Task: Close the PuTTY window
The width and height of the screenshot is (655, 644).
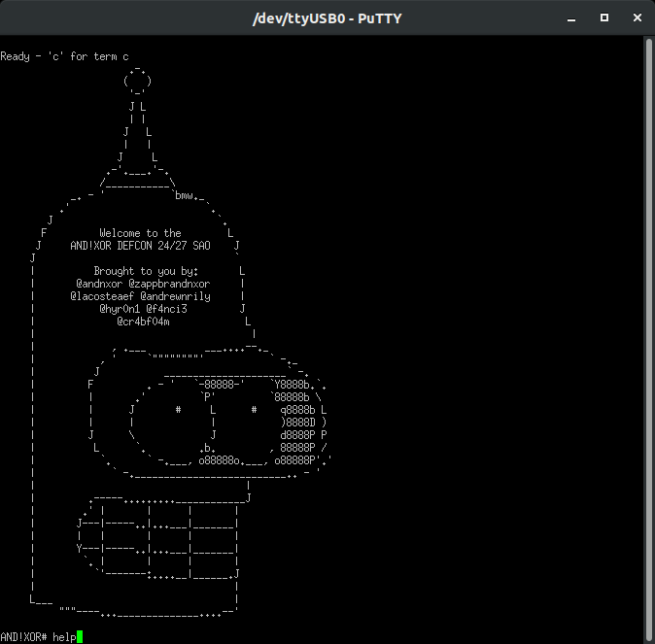Action: point(638,17)
